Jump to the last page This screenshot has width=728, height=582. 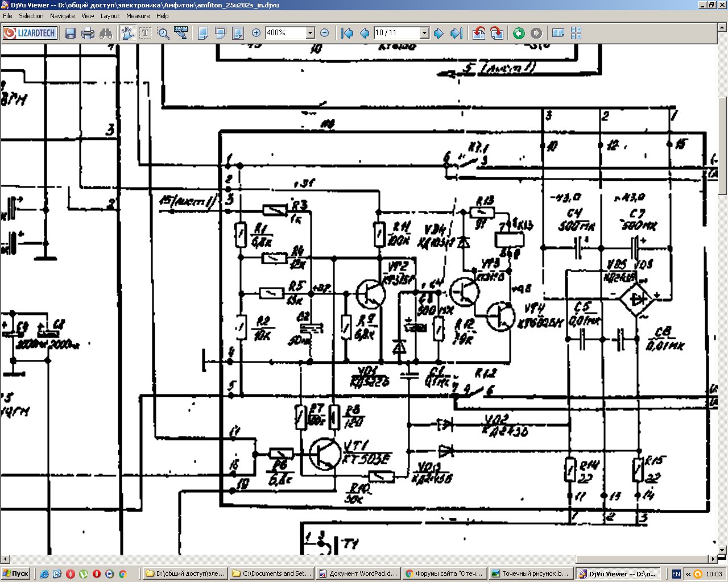[456, 33]
